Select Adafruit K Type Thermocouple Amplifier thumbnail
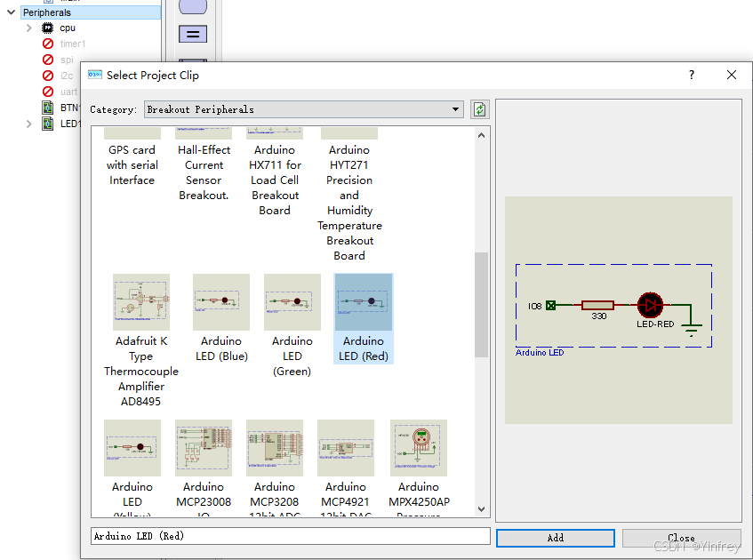 pyautogui.click(x=141, y=302)
